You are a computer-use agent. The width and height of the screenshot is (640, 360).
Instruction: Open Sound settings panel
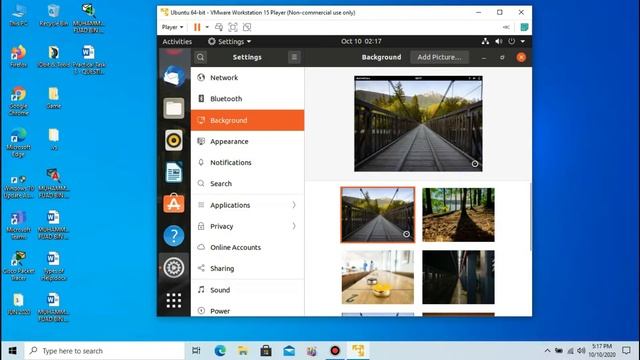tap(247, 290)
